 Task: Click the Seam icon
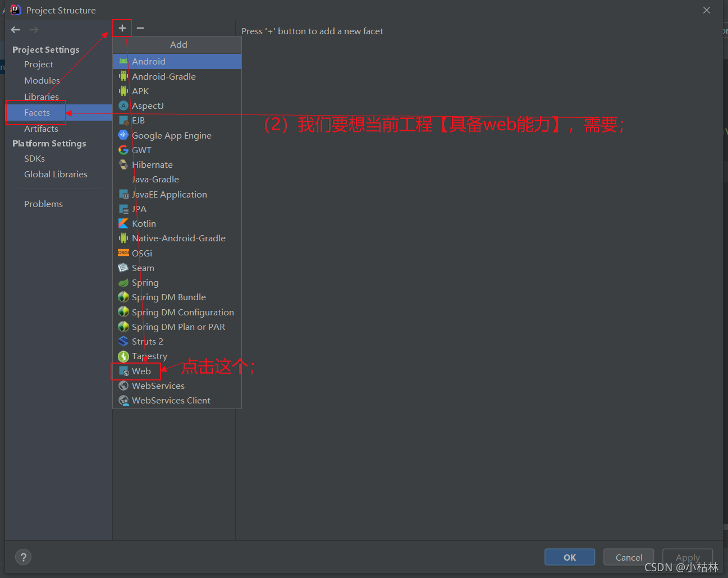123,268
